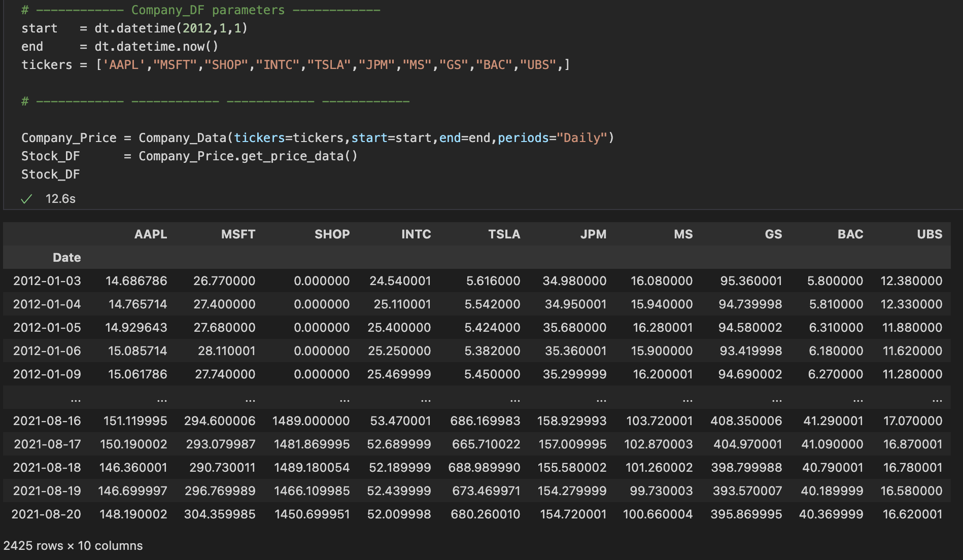Screen dimensions: 963x560
Task: Click the UBS value 16.620001
Action: click(913, 514)
